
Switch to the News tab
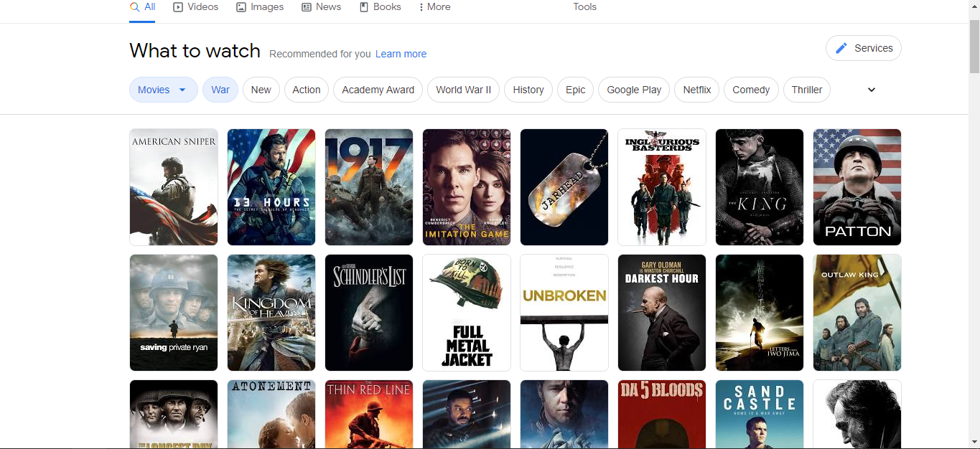click(x=322, y=7)
